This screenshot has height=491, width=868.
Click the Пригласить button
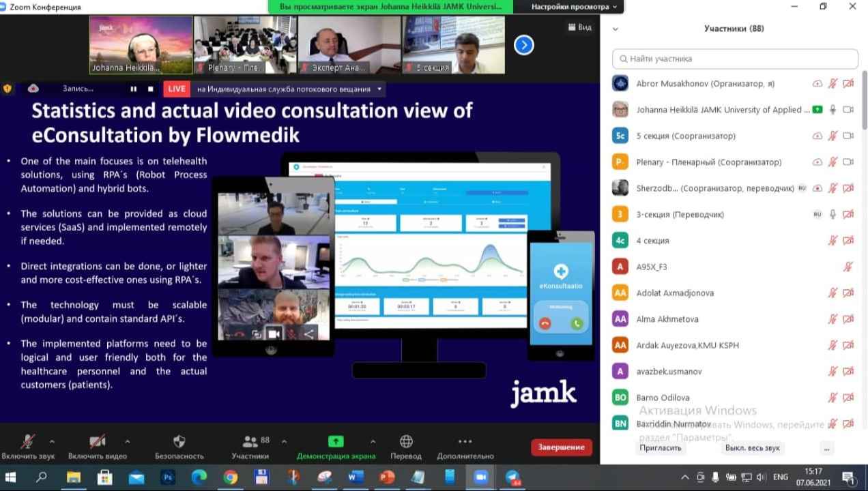pyautogui.click(x=660, y=448)
